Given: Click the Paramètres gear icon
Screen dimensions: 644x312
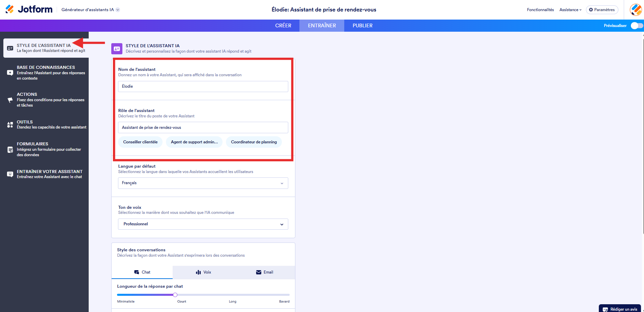Looking at the screenshot, I should (591, 10).
